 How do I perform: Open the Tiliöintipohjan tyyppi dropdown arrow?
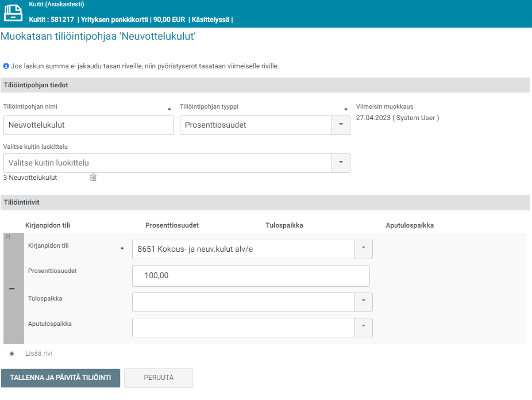click(x=341, y=125)
